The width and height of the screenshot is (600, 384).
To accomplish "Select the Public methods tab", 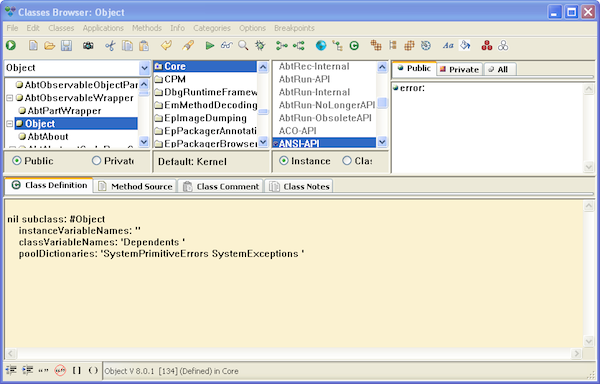I will coord(414,68).
